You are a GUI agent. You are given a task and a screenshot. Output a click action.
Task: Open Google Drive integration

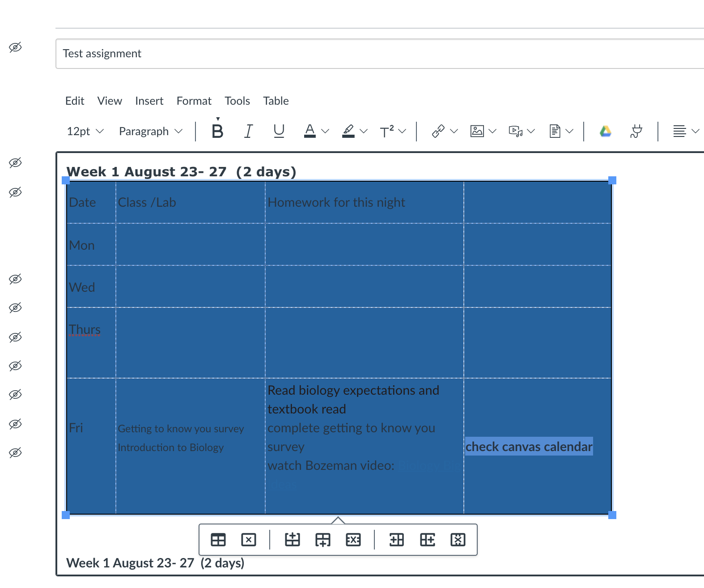[x=605, y=131]
